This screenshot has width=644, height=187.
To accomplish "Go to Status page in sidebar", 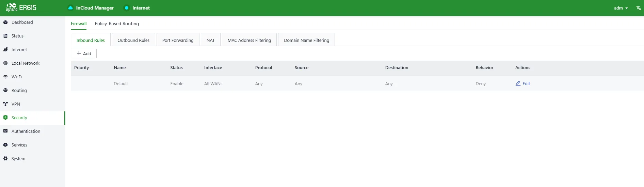I will (x=32, y=36).
